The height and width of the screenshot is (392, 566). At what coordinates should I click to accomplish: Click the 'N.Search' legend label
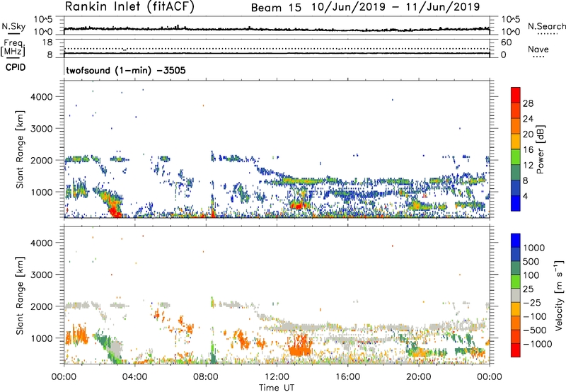(x=546, y=26)
